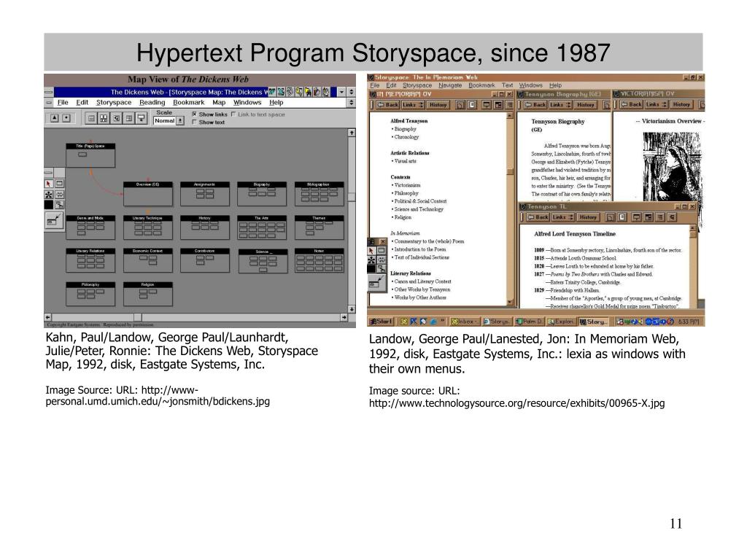Screen dimensions: 747x560
Task: Click the Dickens Web map down scroll arrow
Action: 352,309
